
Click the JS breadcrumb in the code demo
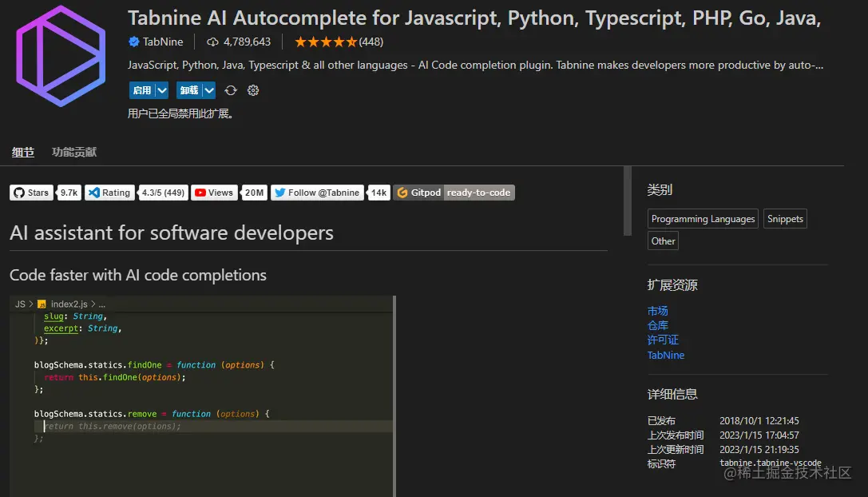pyautogui.click(x=20, y=304)
